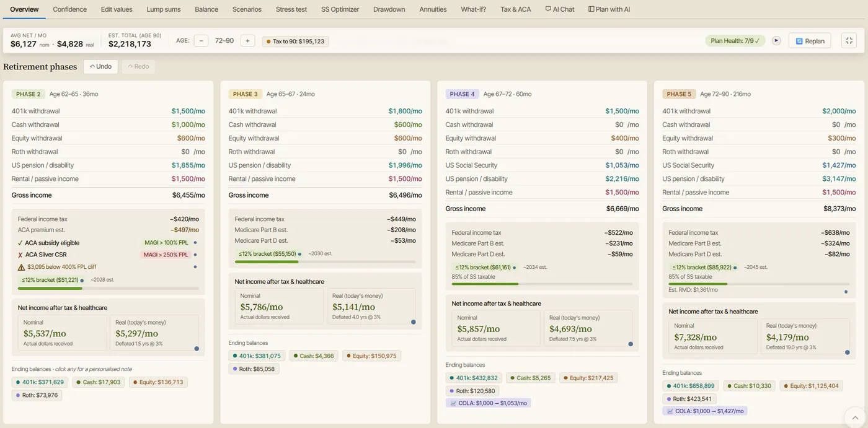Click COLA: $1,000 → $1,053/mo chip
This screenshot has height=428, width=868.
[489, 403]
